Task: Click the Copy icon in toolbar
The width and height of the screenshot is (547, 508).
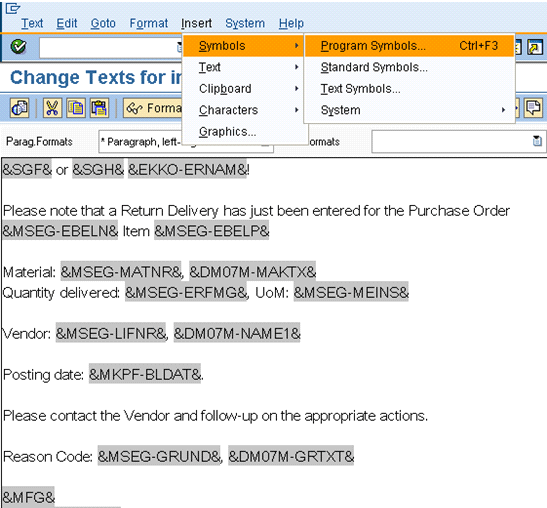Action: click(76, 108)
